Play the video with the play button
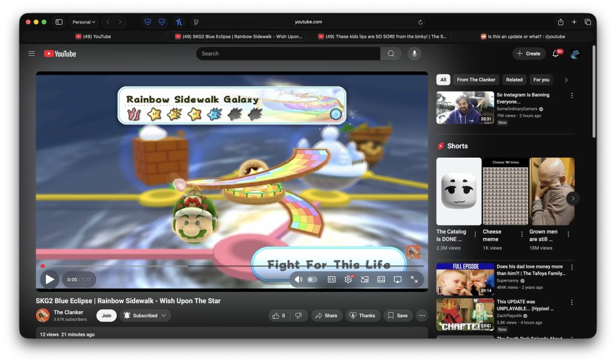 [49, 279]
